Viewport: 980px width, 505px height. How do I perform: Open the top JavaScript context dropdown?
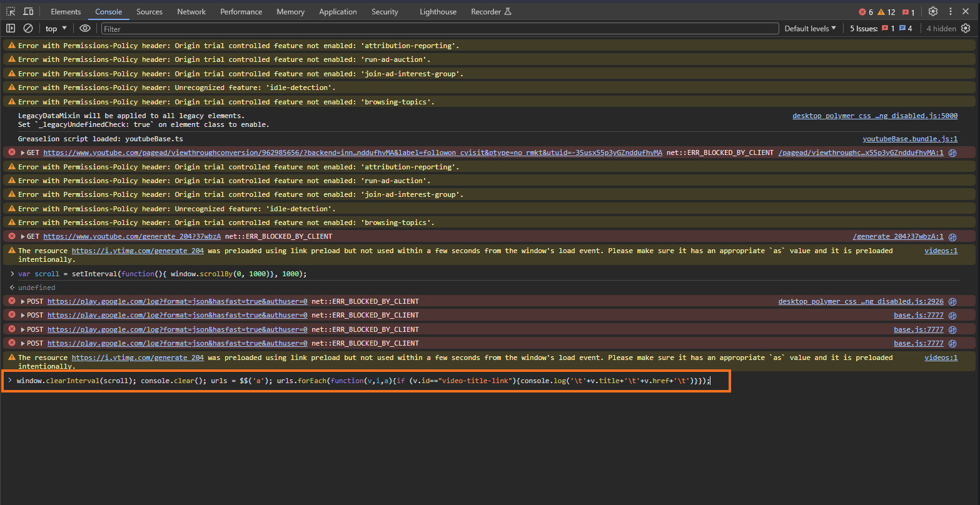(56, 28)
